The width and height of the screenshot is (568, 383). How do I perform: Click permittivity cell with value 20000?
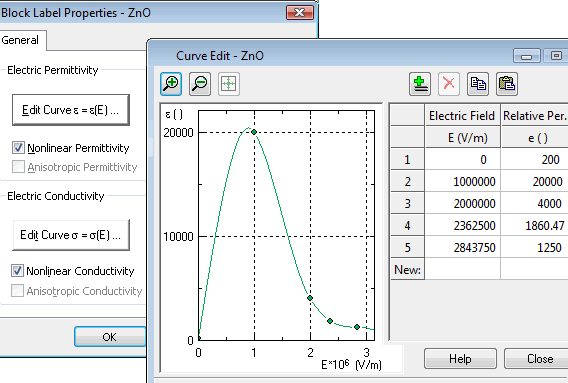[535, 181]
